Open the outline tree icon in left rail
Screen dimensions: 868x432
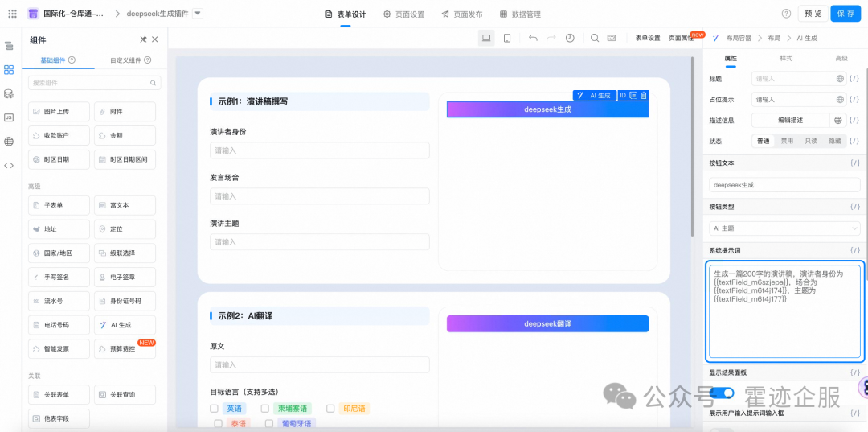click(9, 45)
